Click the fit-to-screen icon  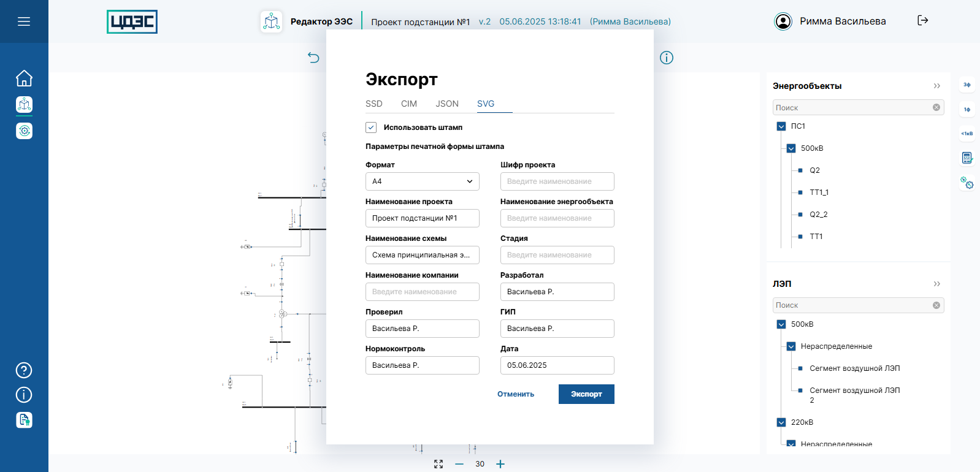438,464
